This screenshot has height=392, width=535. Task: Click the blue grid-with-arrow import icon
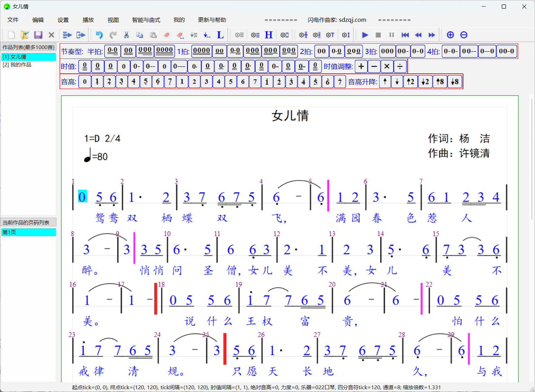pos(67,35)
